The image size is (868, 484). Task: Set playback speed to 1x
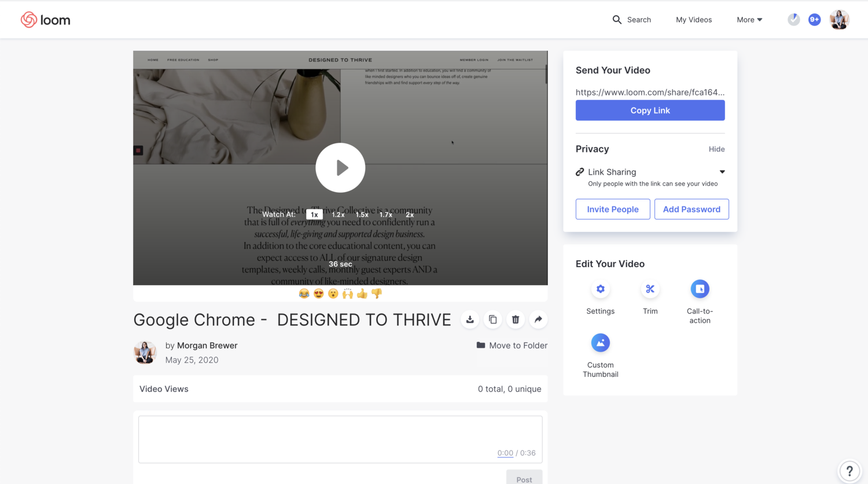(x=314, y=215)
